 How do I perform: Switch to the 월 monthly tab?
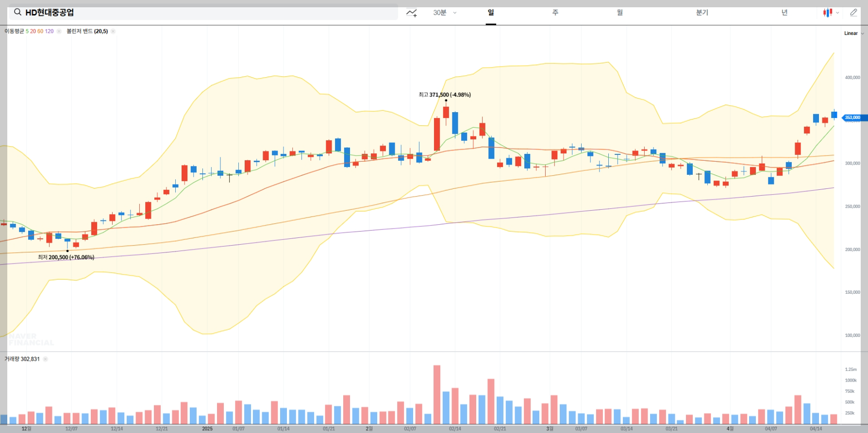coord(620,13)
